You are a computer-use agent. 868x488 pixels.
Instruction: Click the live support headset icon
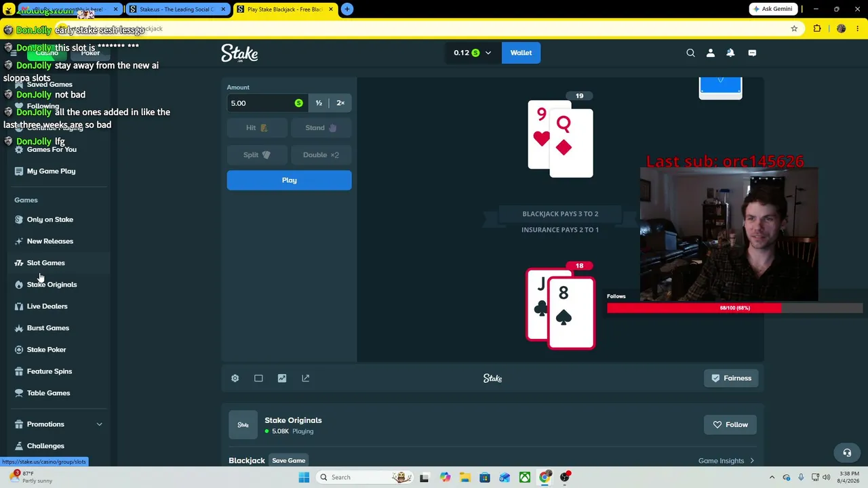click(847, 453)
